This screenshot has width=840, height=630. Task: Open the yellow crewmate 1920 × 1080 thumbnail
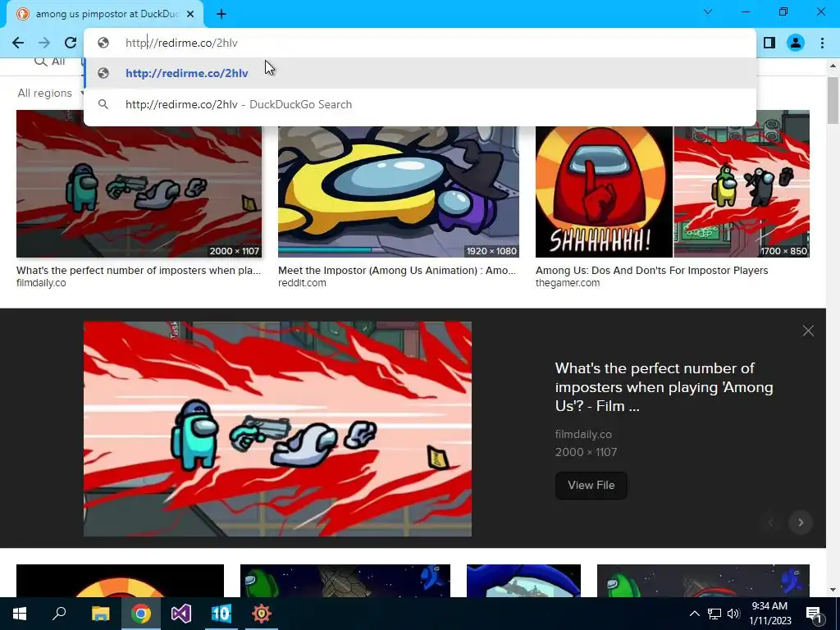399,192
